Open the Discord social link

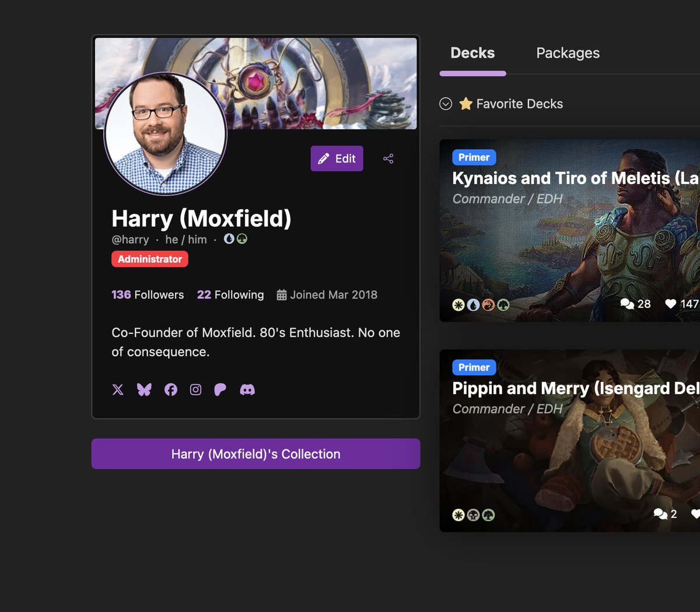[247, 389]
